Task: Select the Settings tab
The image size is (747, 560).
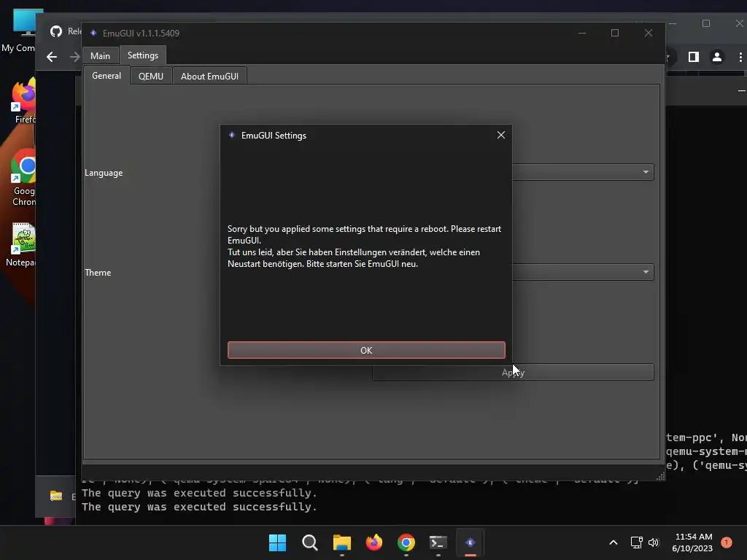Action: point(142,55)
